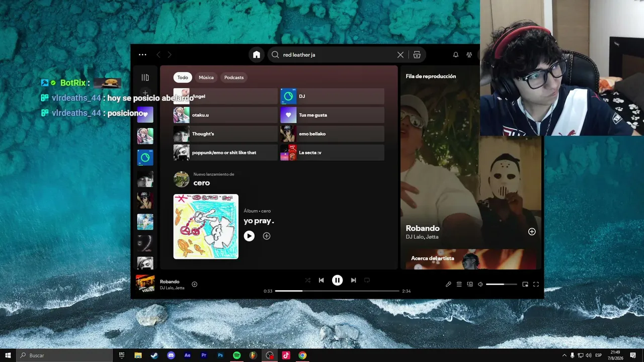This screenshot has height=362, width=644.
Task: Open Connect to a device
Action: point(470,284)
